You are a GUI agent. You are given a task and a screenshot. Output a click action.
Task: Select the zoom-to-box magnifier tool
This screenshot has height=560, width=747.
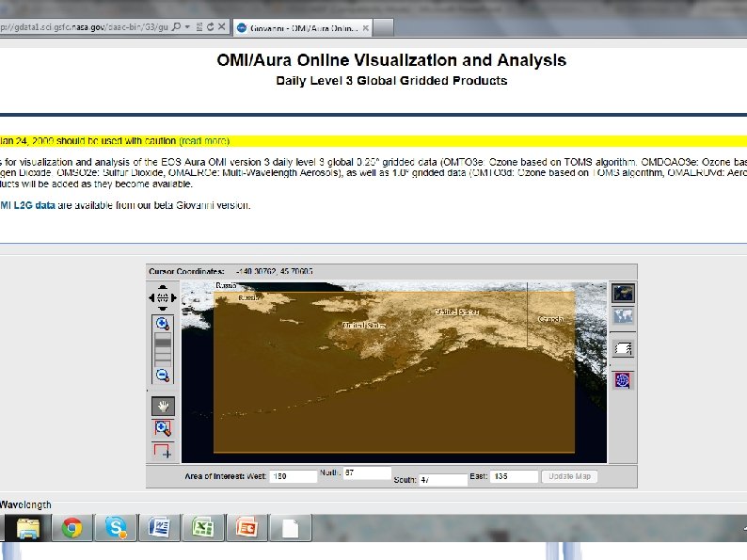tap(163, 428)
